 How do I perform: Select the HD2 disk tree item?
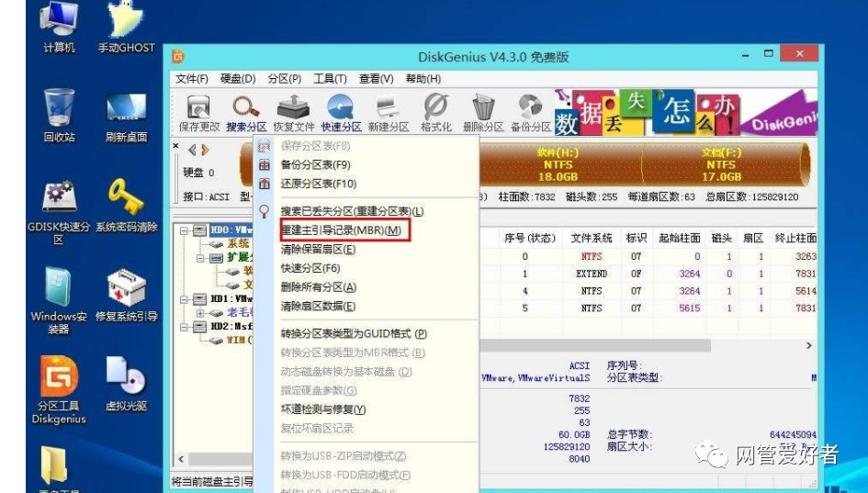tap(231, 327)
